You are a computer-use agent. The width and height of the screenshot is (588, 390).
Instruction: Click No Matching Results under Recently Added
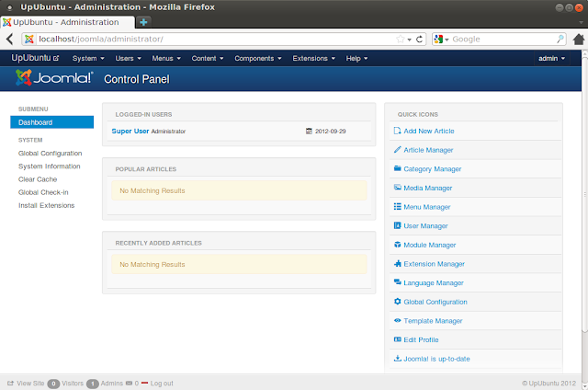click(153, 264)
